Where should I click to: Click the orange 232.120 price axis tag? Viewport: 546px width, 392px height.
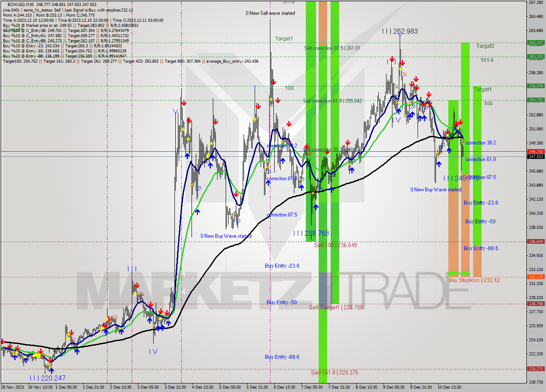pyautogui.click(x=536, y=277)
